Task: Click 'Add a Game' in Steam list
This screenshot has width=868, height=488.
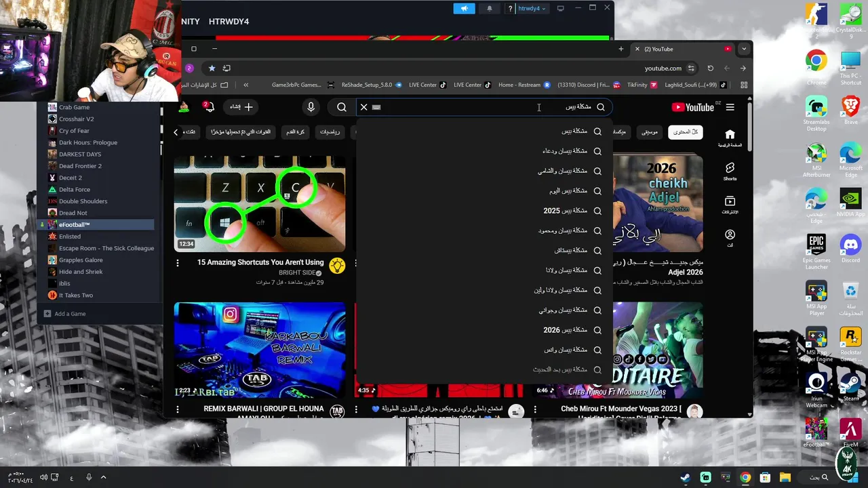Action: pos(65,314)
